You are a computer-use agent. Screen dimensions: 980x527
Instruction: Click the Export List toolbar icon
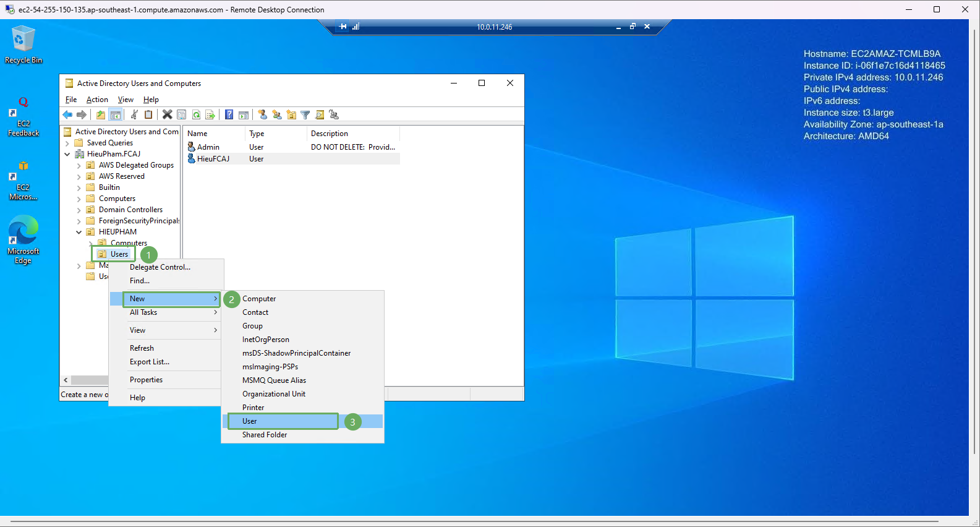(210, 114)
